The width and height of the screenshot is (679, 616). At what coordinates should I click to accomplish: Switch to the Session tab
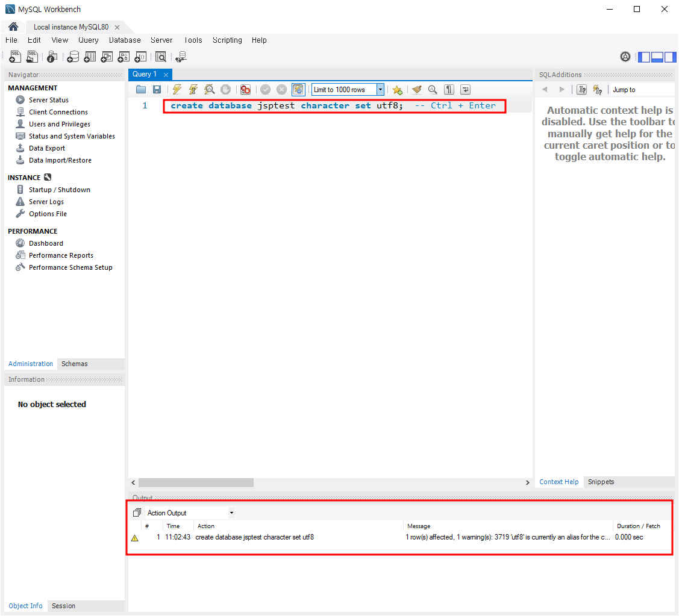click(x=63, y=606)
